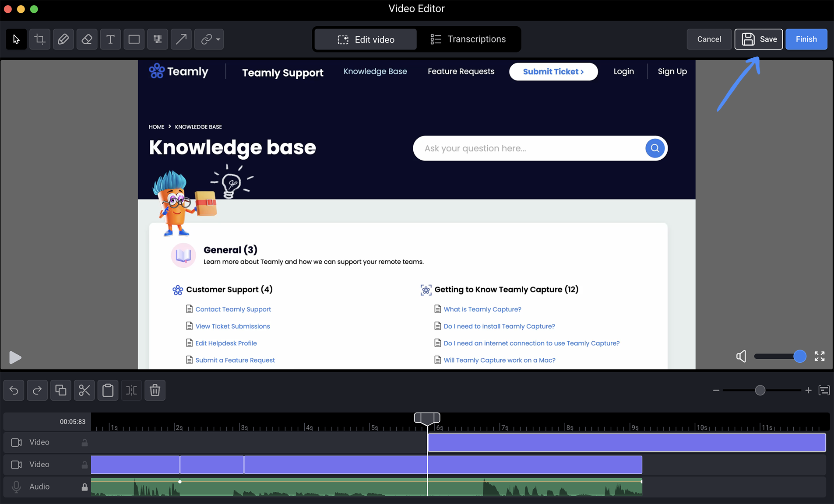Open Will Teamly Capture work on a Mac?
This screenshot has width=834, height=504.
coord(500,360)
